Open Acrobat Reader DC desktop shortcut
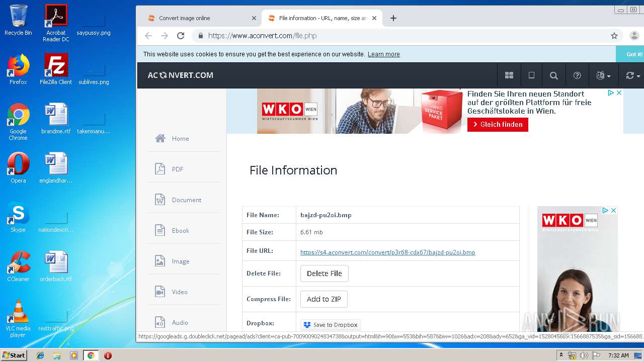Viewport: 644px width, 362px height. [x=56, y=23]
